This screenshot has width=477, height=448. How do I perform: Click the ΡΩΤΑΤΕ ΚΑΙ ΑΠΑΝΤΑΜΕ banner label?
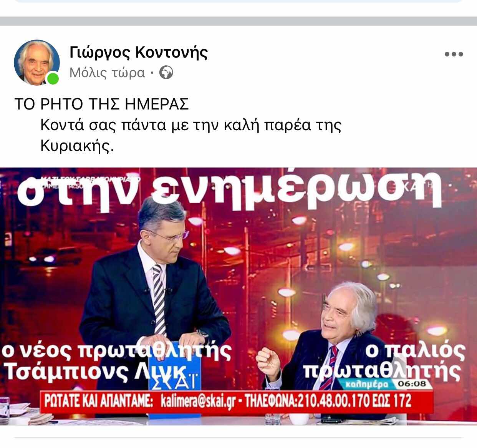pos(99,401)
